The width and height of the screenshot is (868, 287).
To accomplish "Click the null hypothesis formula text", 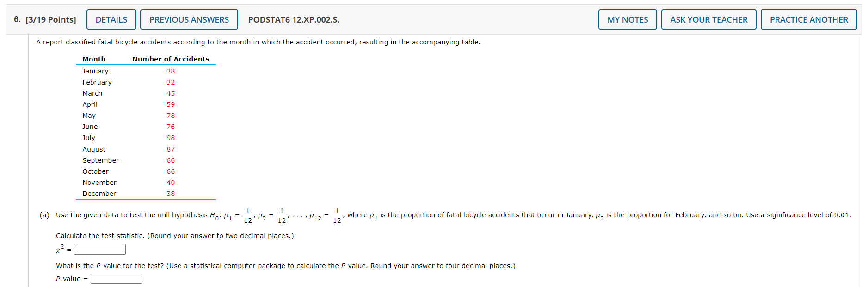I will pos(277,214).
